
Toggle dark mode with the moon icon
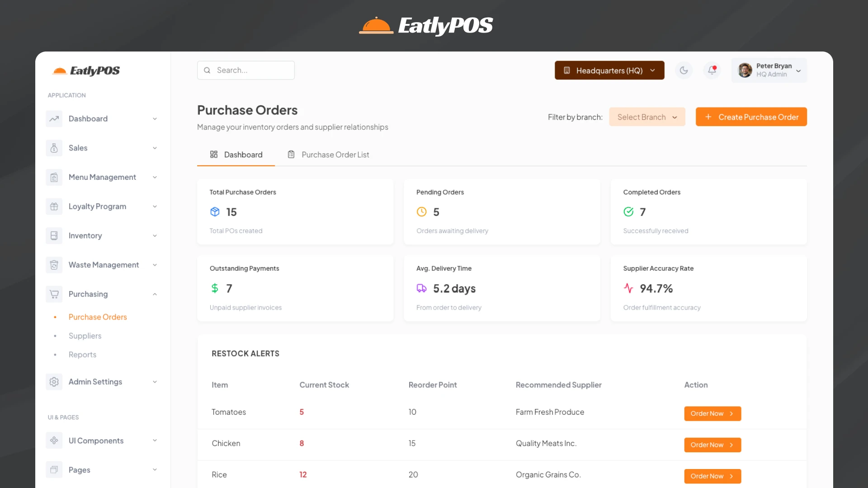click(684, 70)
